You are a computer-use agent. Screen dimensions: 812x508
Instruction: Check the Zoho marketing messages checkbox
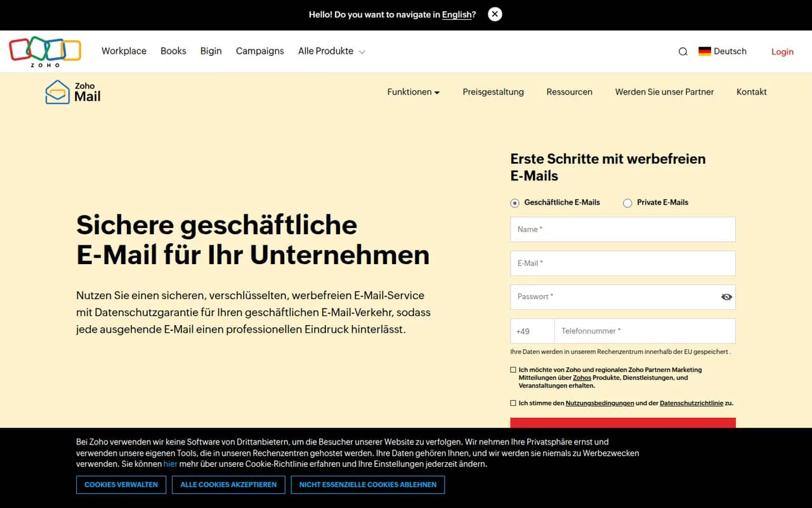tap(513, 370)
